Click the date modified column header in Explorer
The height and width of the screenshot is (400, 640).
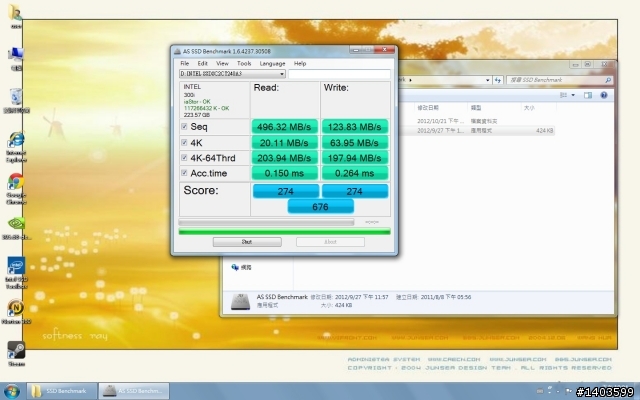[440, 108]
